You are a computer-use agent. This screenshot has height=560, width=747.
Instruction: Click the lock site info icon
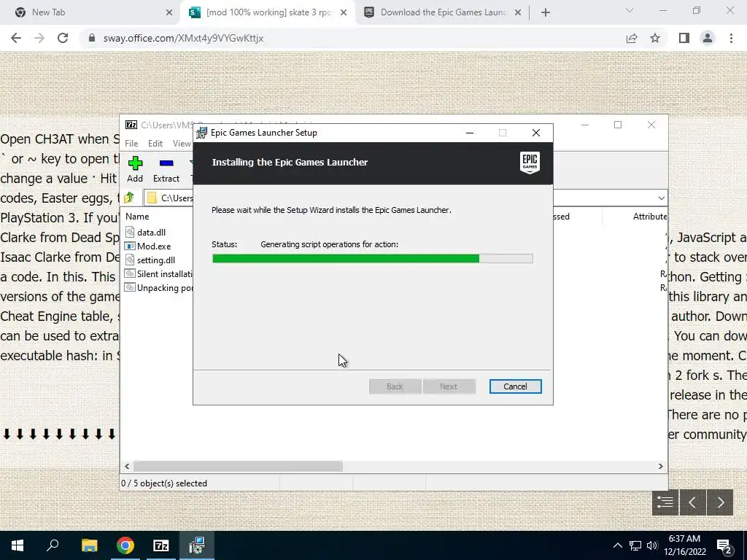pyautogui.click(x=92, y=38)
